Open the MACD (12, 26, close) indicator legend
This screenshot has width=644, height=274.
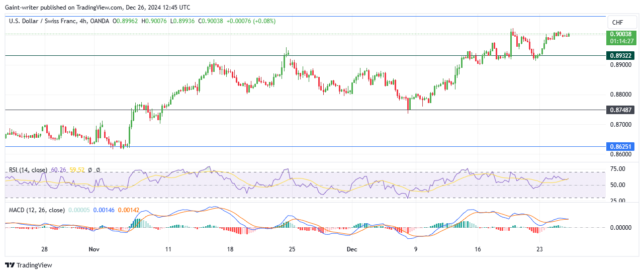tap(37, 210)
